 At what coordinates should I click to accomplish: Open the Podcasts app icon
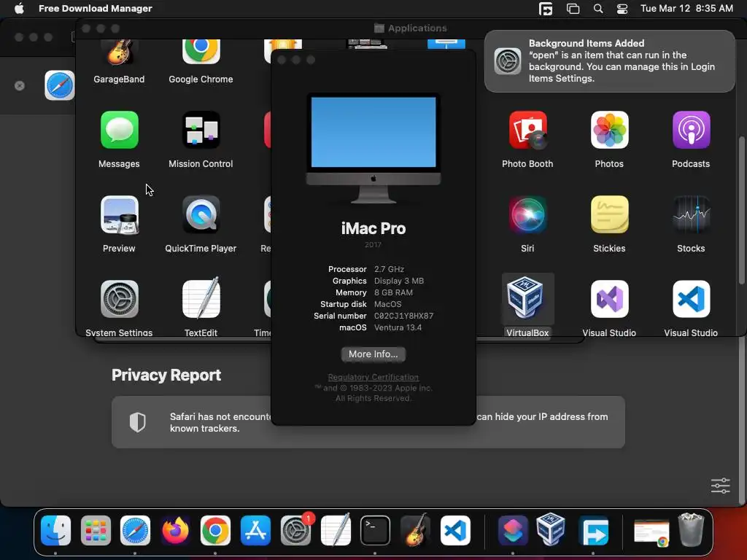pyautogui.click(x=692, y=130)
